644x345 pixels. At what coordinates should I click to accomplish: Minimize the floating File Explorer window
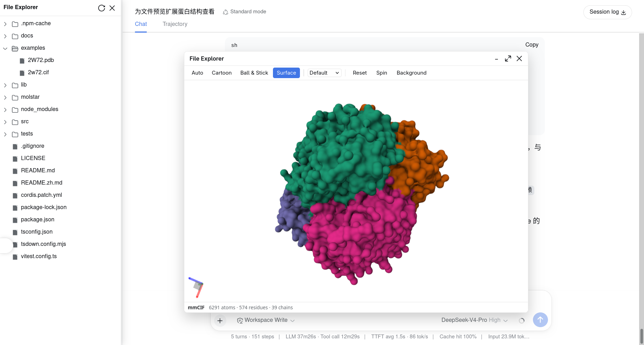pos(496,59)
